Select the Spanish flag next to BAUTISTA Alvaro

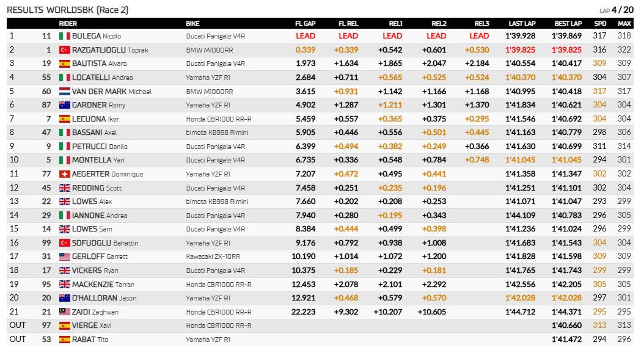pos(65,64)
